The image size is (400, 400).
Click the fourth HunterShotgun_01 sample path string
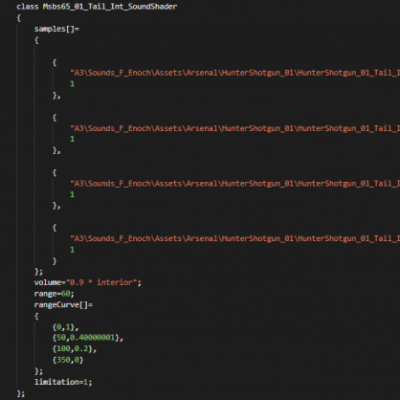[x=235, y=238]
